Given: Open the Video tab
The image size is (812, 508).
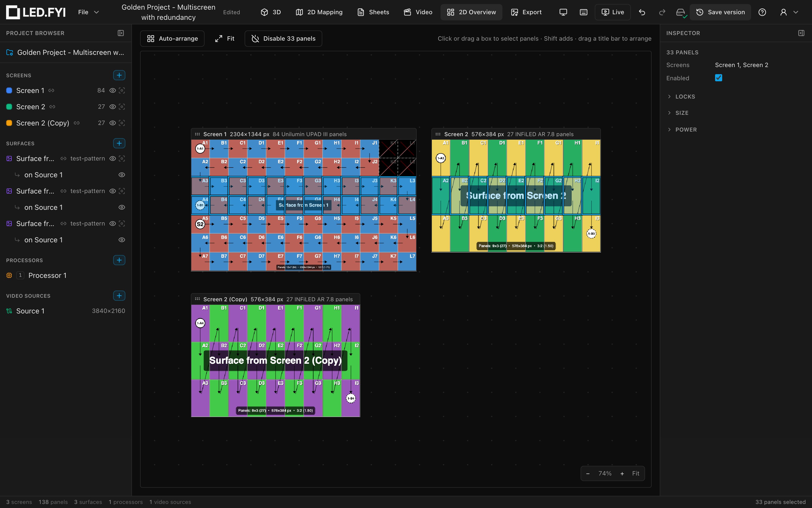Looking at the screenshot, I should click(418, 12).
